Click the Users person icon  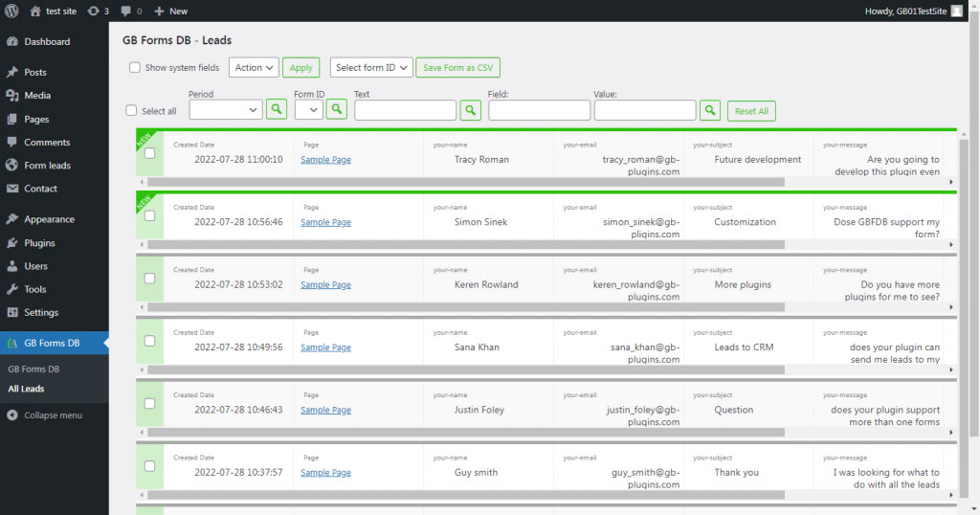[x=11, y=266]
